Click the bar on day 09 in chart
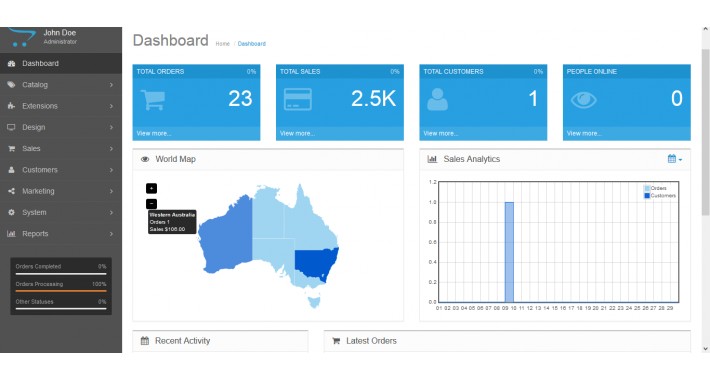 point(509,252)
